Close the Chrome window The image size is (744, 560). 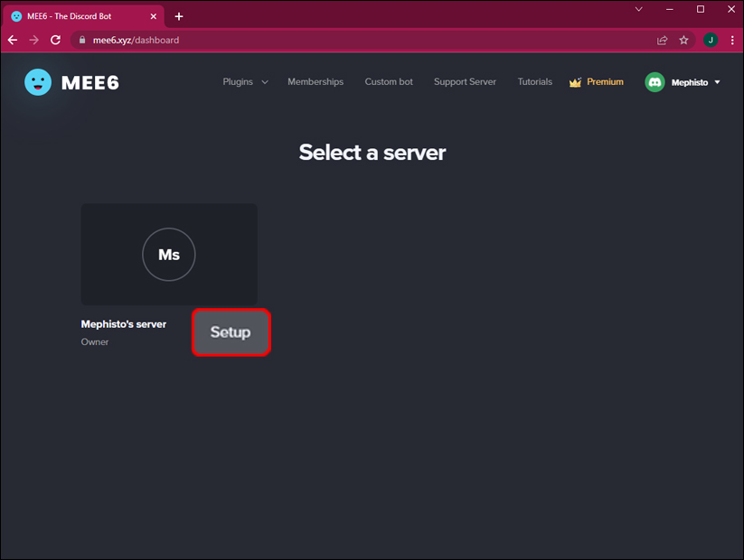(x=731, y=9)
